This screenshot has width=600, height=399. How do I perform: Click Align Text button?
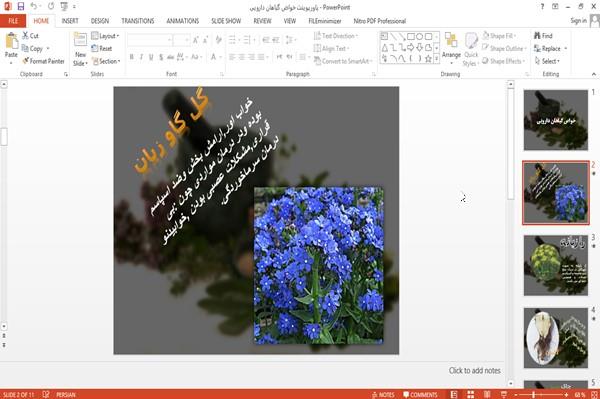point(331,48)
